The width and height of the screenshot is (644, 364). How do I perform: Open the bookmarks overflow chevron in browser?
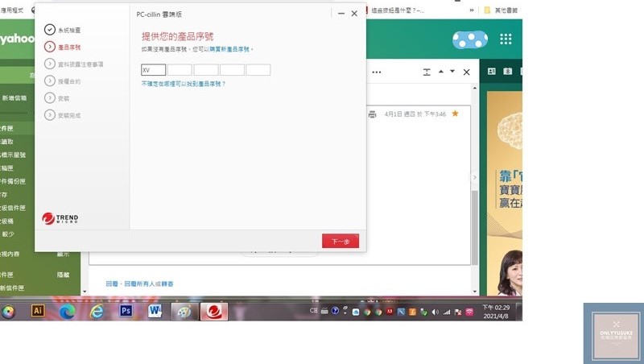point(472,10)
